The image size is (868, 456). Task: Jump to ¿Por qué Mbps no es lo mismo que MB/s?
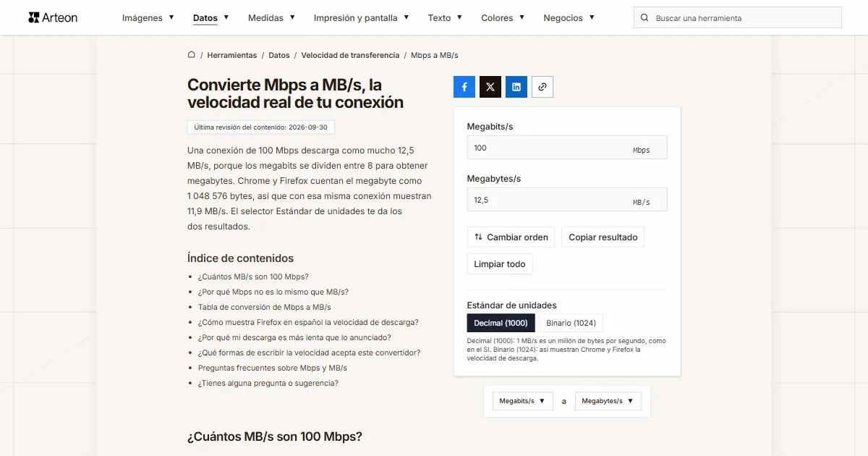273,292
